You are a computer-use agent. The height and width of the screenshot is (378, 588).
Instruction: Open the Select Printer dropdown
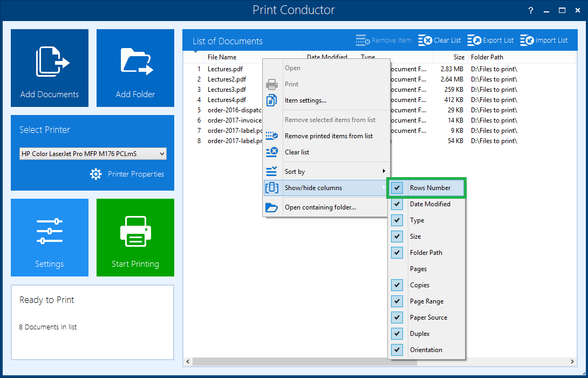(x=93, y=154)
